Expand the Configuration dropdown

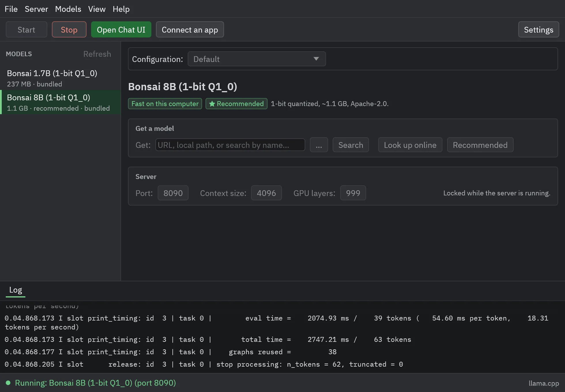[x=257, y=59]
